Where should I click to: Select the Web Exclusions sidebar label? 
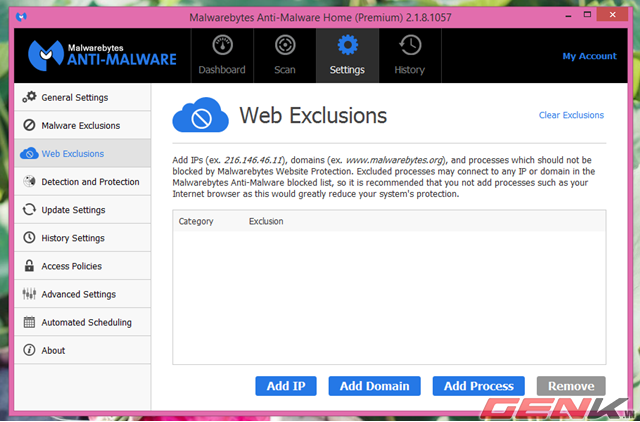[73, 153]
